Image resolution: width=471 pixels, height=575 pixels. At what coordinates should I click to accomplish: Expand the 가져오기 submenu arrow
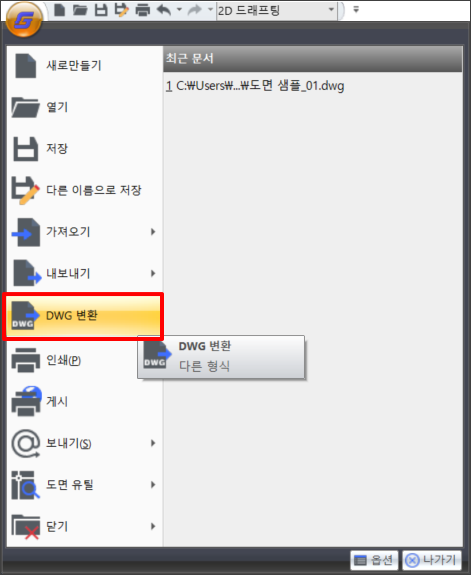tap(153, 232)
